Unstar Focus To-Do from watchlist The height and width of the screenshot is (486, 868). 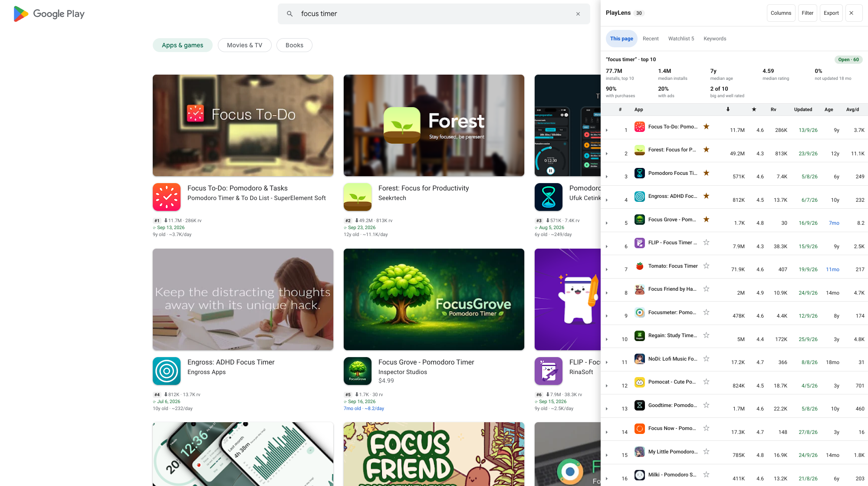click(706, 126)
